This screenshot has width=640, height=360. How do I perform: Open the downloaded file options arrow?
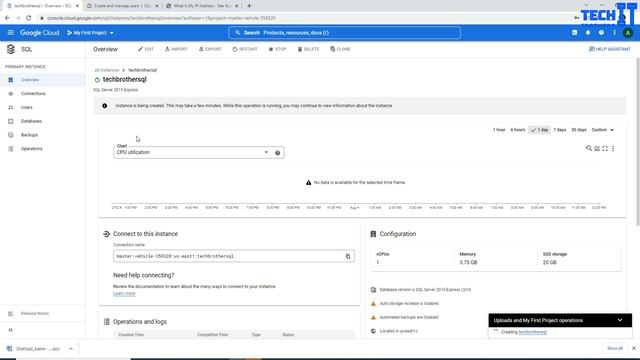click(71, 349)
